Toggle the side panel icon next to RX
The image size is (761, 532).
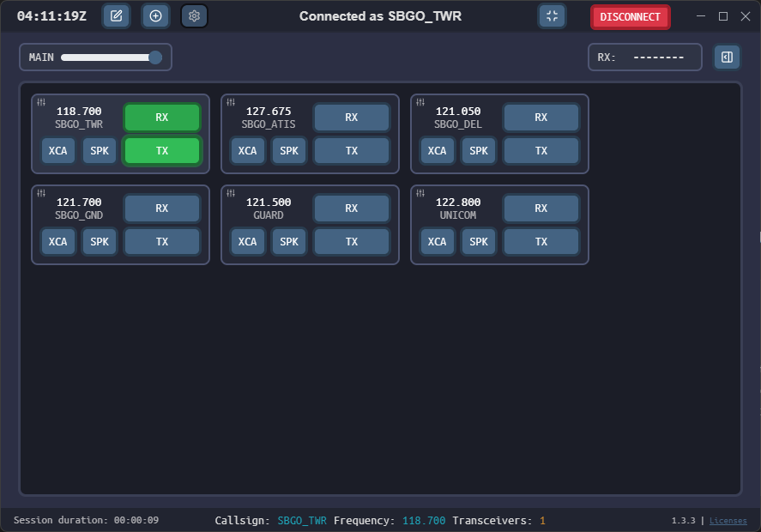[727, 57]
